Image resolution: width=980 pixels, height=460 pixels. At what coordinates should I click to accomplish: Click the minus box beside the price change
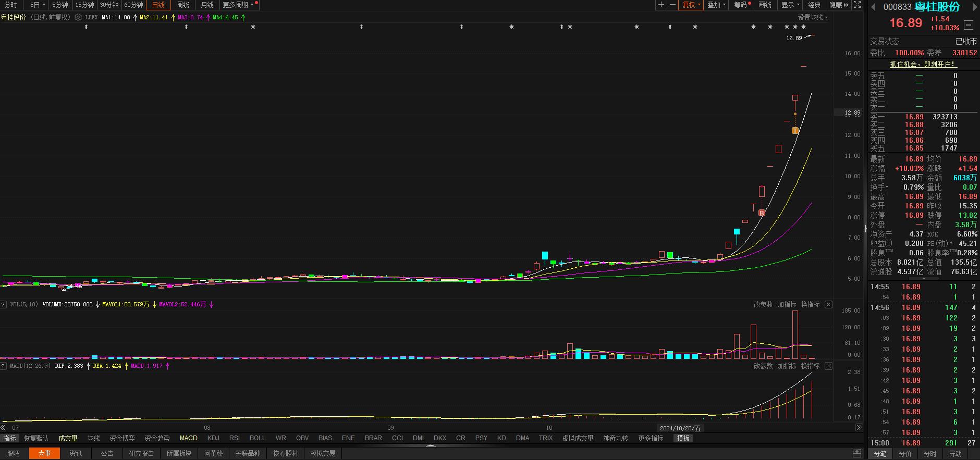pos(969,24)
